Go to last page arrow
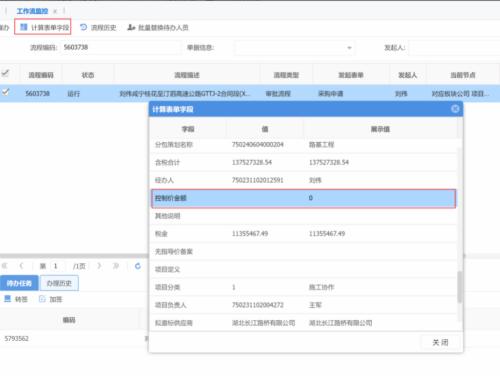Screen dimensions: 500x376 coord(116,266)
